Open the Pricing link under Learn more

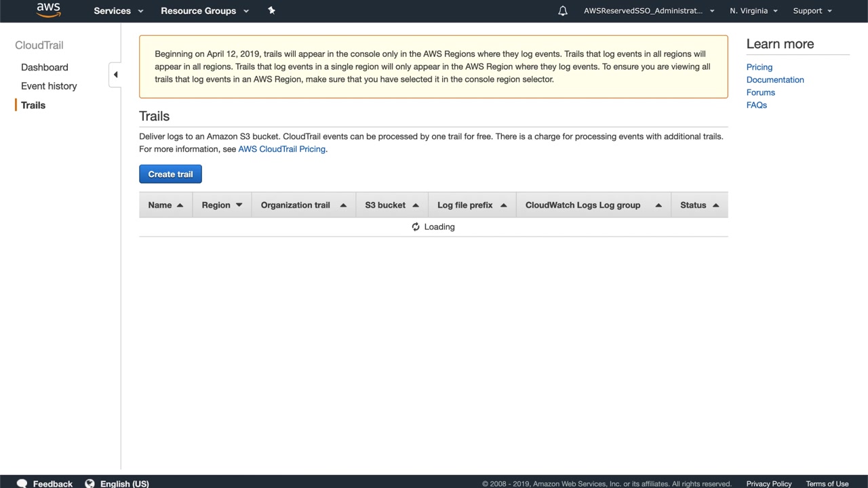tap(759, 67)
